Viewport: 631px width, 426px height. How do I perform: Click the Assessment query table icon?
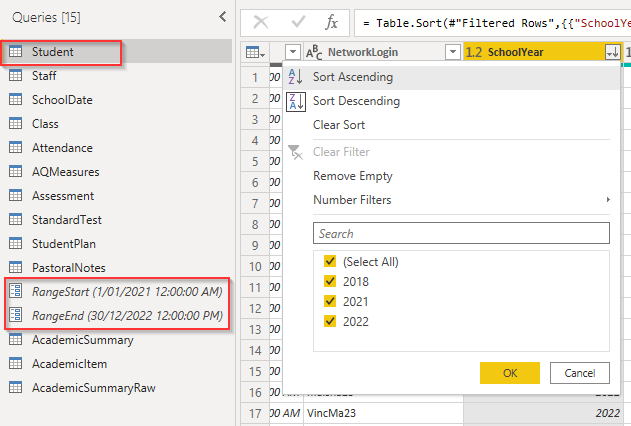16,196
